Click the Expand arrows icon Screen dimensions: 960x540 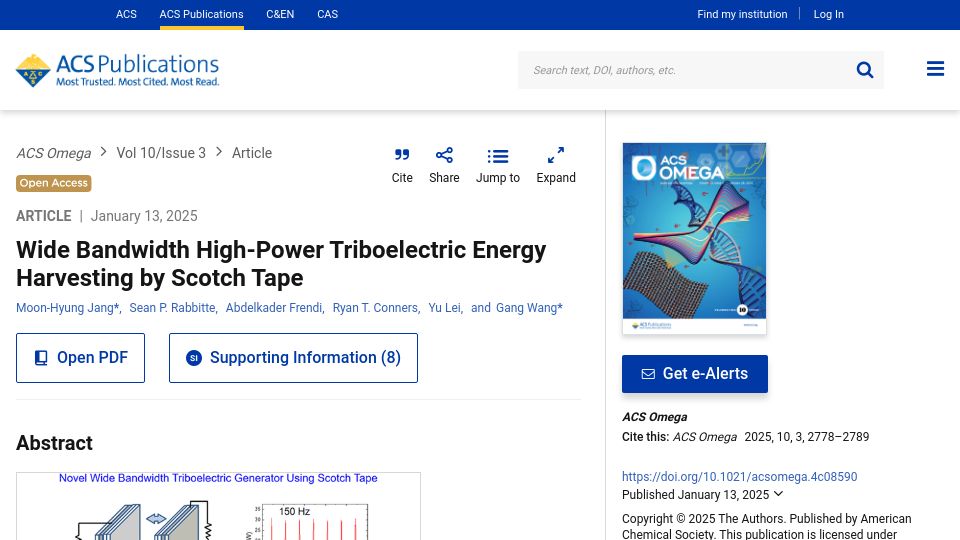tap(556, 155)
